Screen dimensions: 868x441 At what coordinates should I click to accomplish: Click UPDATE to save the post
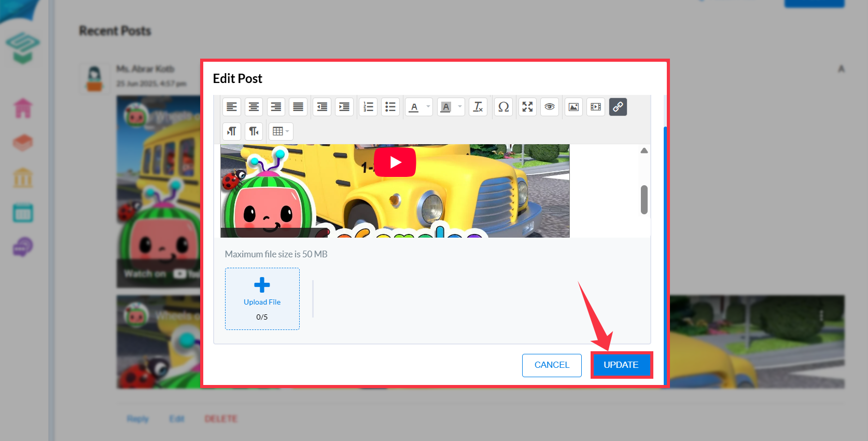(621, 365)
